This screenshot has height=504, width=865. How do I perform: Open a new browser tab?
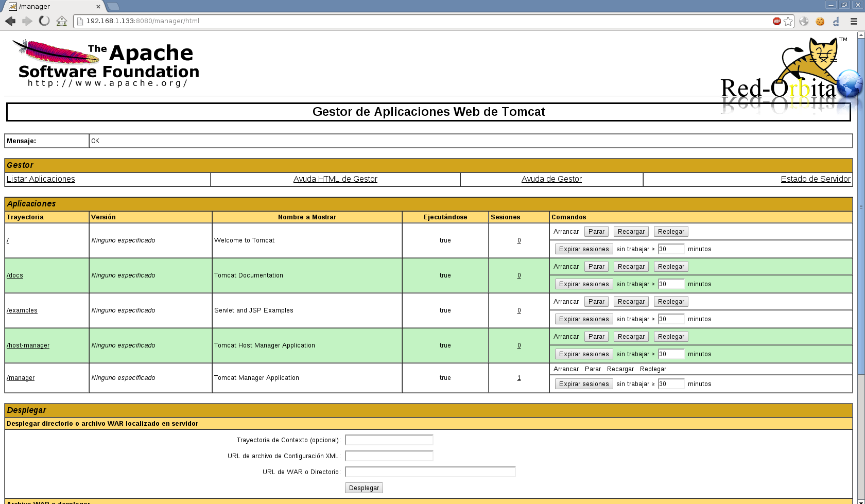pyautogui.click(x=113, y=6)
